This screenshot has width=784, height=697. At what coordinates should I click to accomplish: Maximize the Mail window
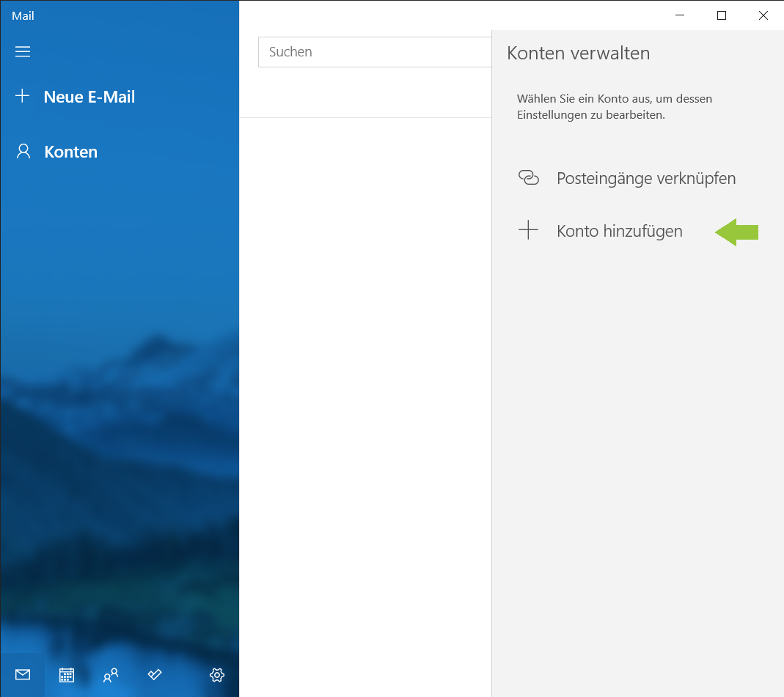pos(722,15)
